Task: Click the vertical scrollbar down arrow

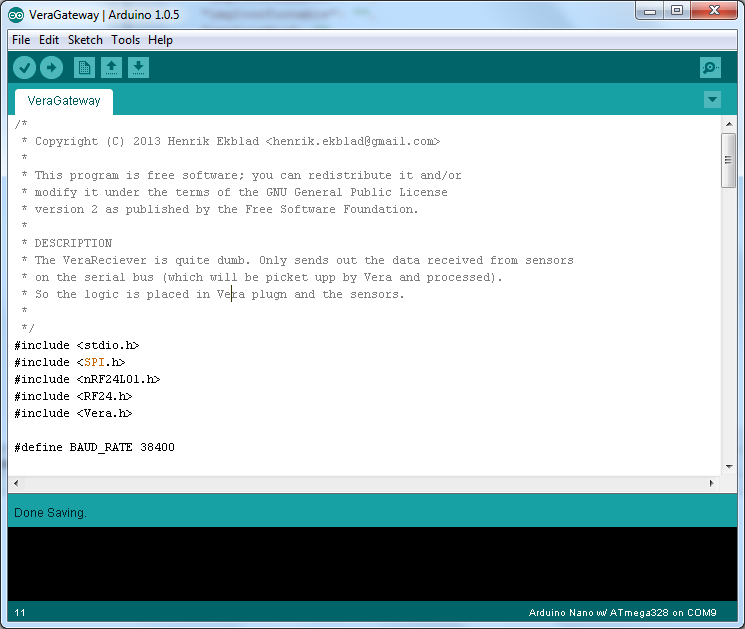Action: 729,467
